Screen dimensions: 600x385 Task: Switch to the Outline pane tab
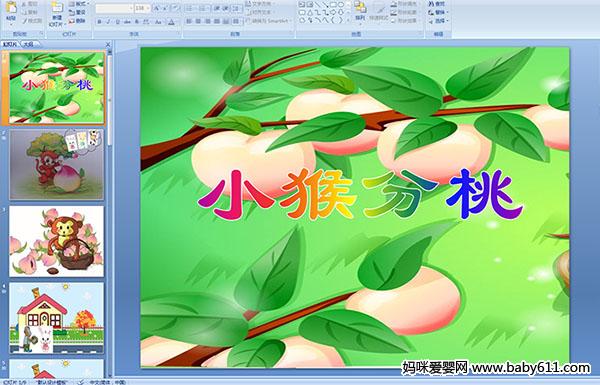point(28,44)
